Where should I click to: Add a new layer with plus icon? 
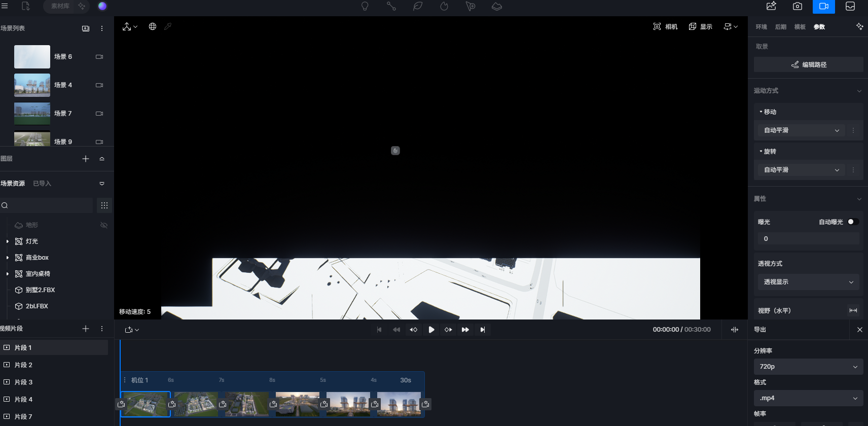pos(86,159)
